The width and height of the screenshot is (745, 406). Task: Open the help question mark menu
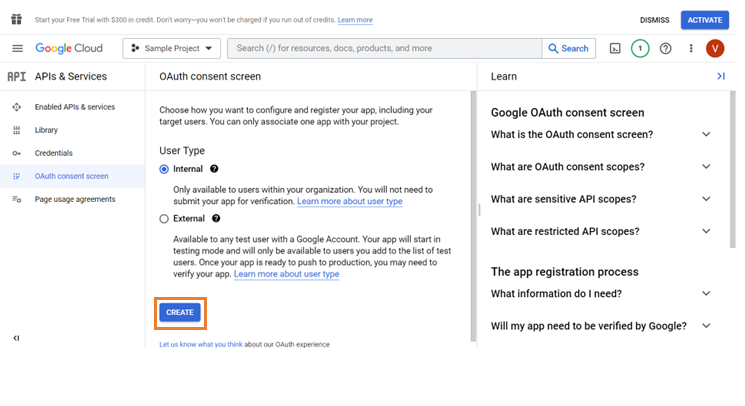(665, 48)
